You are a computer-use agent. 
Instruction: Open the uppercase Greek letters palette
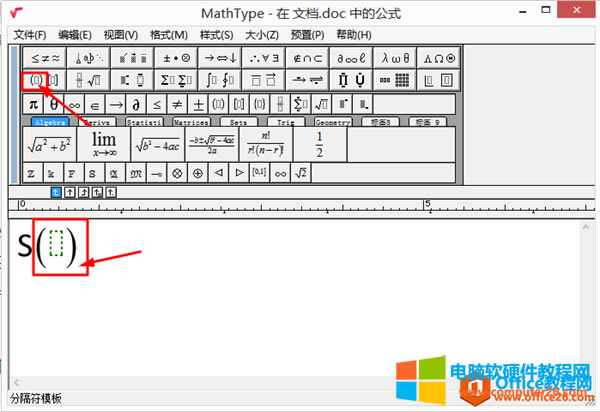439,58
